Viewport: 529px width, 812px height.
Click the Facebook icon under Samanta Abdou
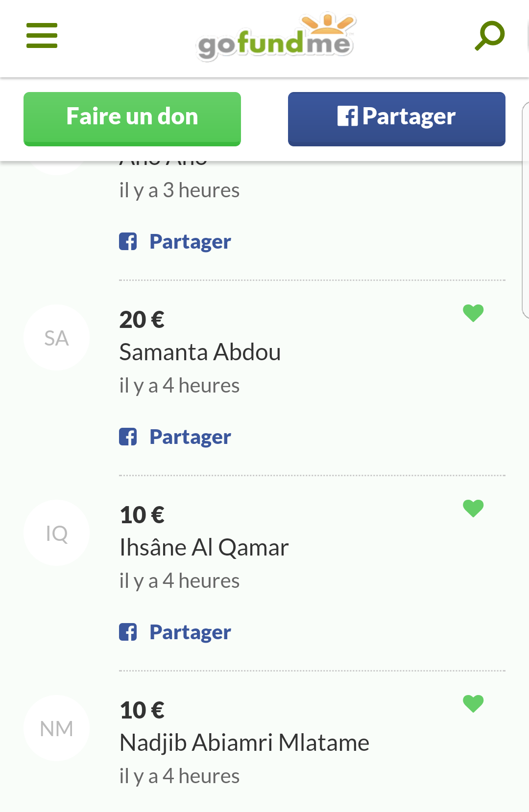[128, 437]
